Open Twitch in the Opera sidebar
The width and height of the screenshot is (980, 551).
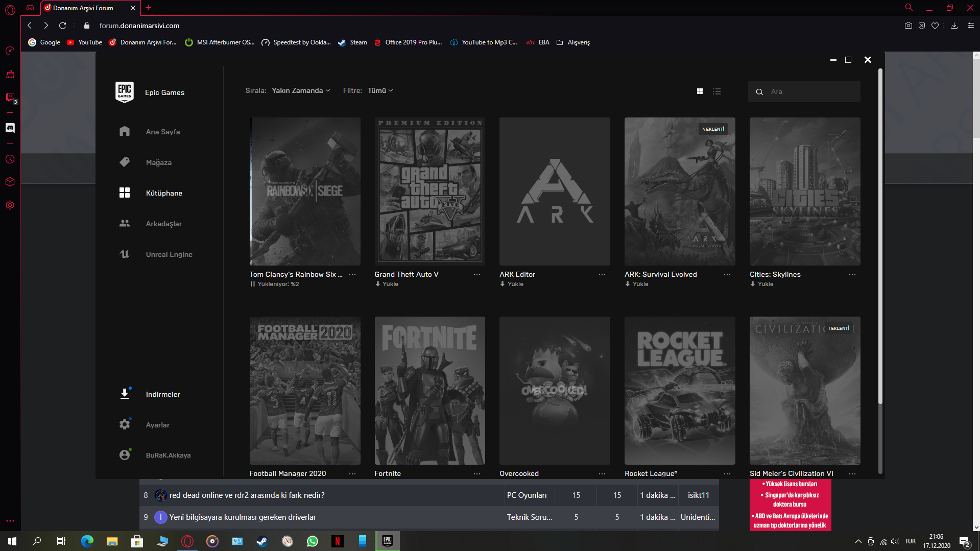click(x=10, y=97)
